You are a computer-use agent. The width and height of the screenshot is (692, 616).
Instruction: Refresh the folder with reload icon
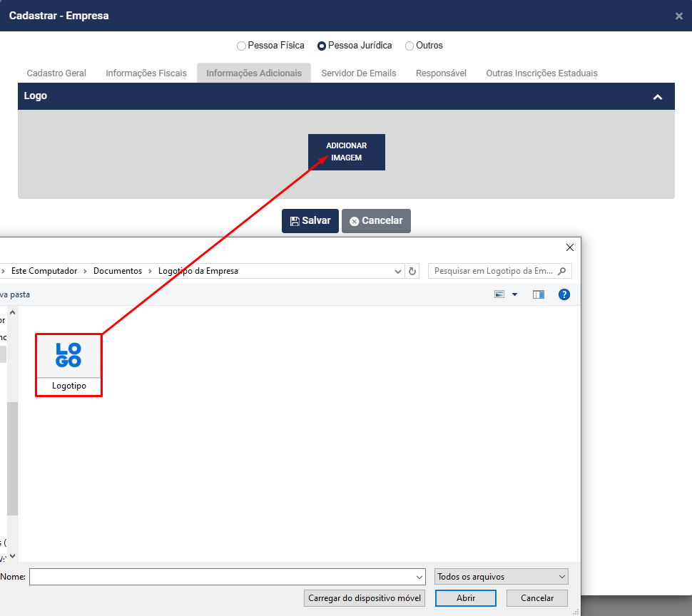pos(412,271)
